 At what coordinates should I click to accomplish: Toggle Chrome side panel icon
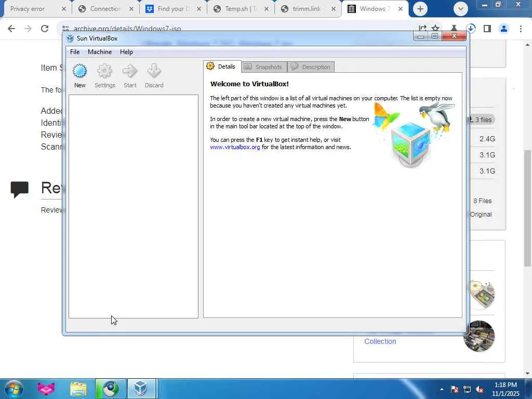[x=487, y=29]
